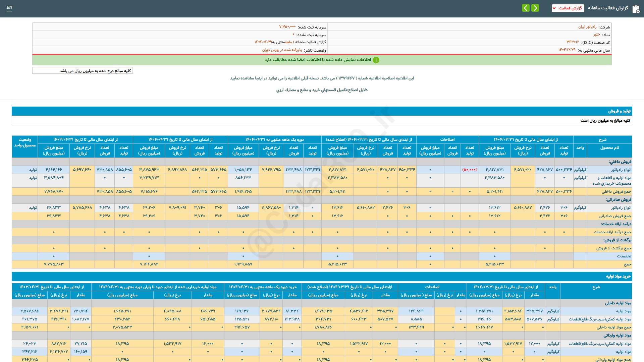Go to next report with right arrow
The width and height of the screenshot is (644, 362).
point(535,8)
